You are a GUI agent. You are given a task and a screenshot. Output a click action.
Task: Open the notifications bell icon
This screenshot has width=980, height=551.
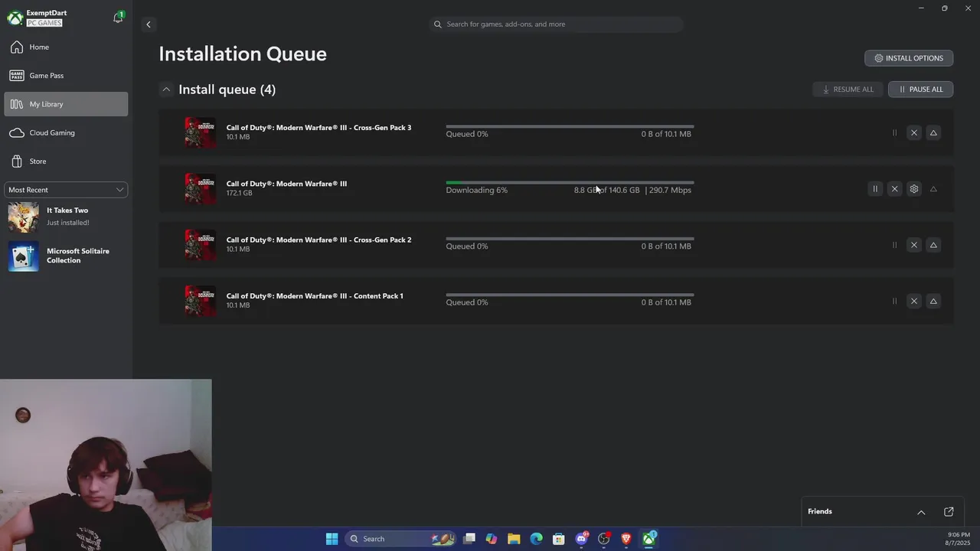tap(118, 18)
